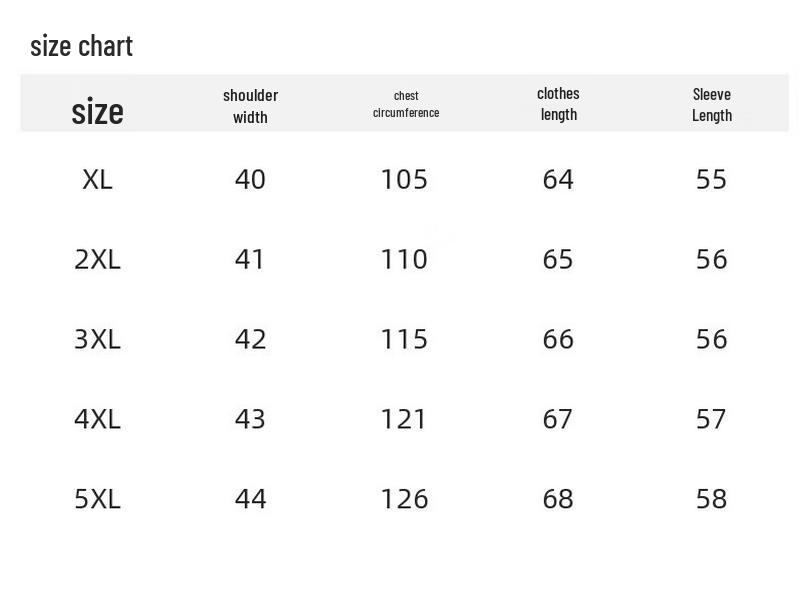
Task: Click the "size chart" title
Action: coord(81,46)
